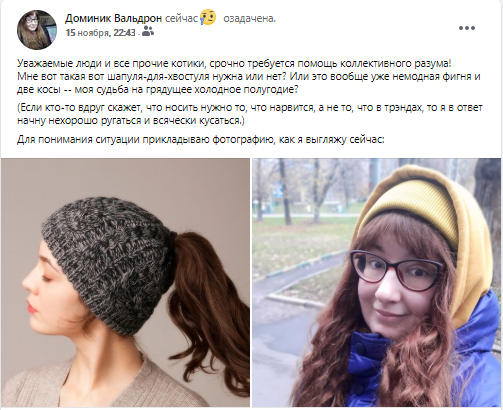This screenshot has height=410, width=503.
Task: Click Доминик Вальдрон's round profile avatar
Action: point(37,30)
